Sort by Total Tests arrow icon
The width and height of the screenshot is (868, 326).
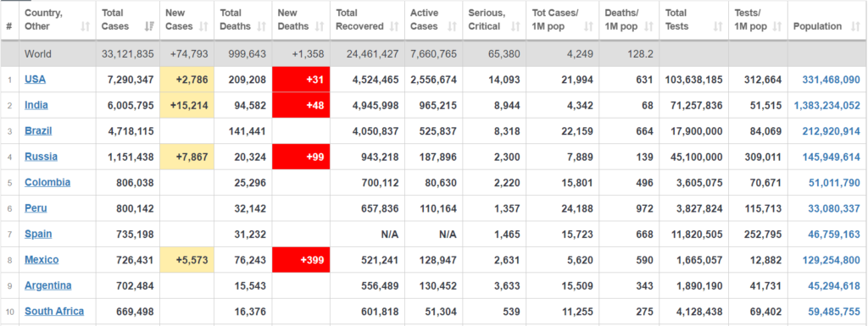[718, 26]
